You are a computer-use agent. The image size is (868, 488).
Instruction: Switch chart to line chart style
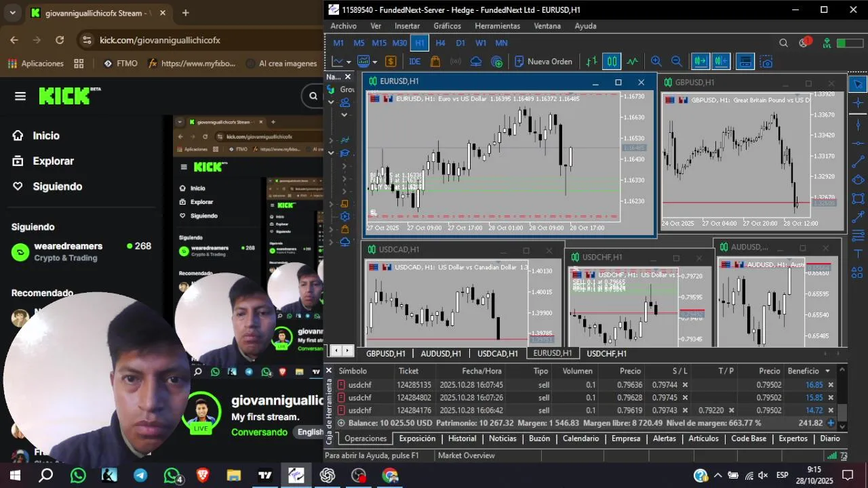coord(633,62)
